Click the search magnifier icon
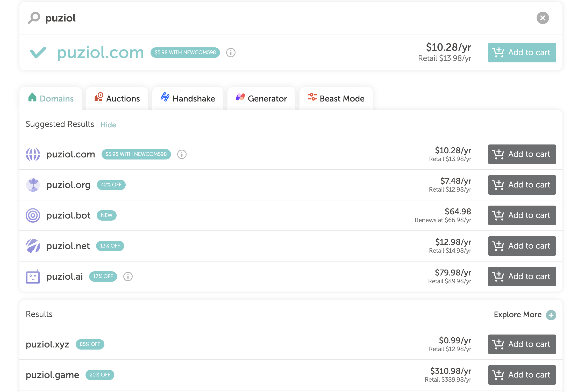This screenshot has width=570, height=392. [x=33, y=18]
